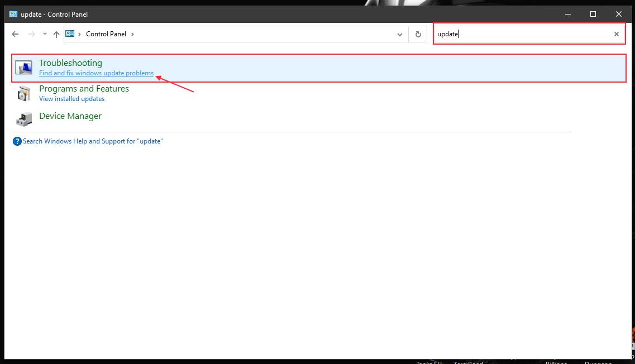Clear the search box with X button

click(617, 34)
